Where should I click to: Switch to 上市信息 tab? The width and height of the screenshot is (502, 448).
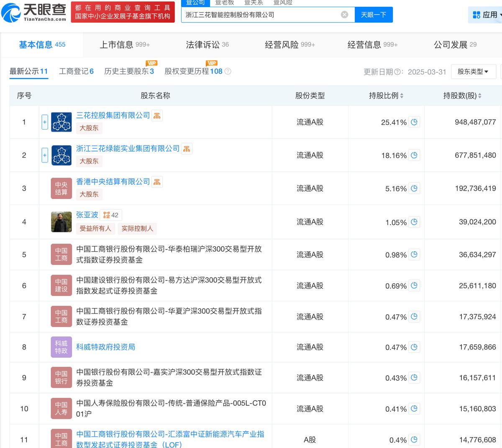coord(125,45)
